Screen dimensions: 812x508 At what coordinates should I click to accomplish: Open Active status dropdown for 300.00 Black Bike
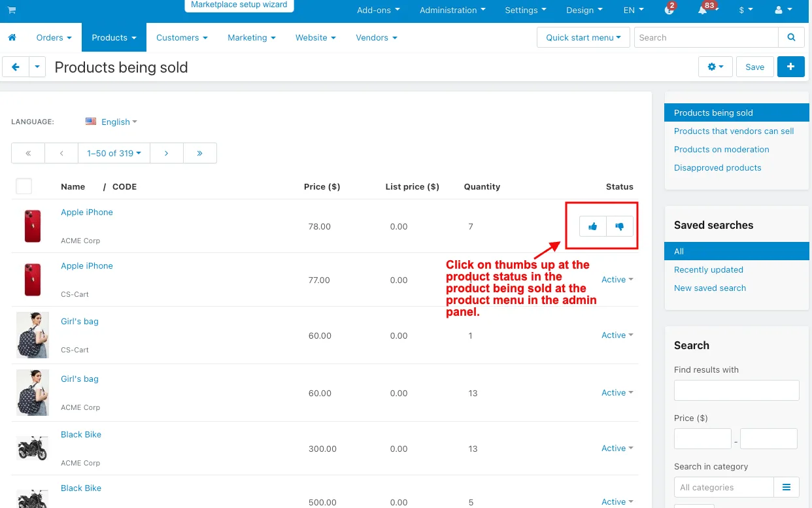[617, 448]
